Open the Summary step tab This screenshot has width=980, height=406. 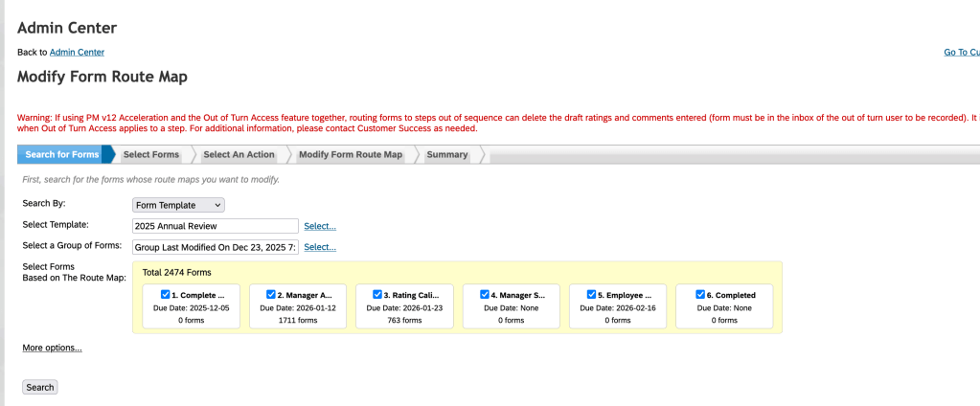[x=447, y=155]
